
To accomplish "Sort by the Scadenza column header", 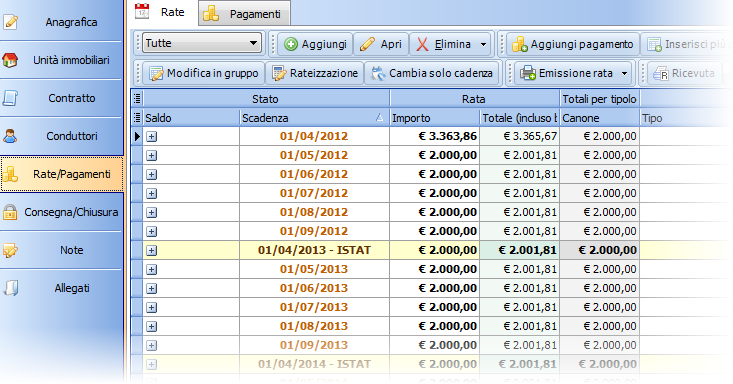I will (314, 118).
